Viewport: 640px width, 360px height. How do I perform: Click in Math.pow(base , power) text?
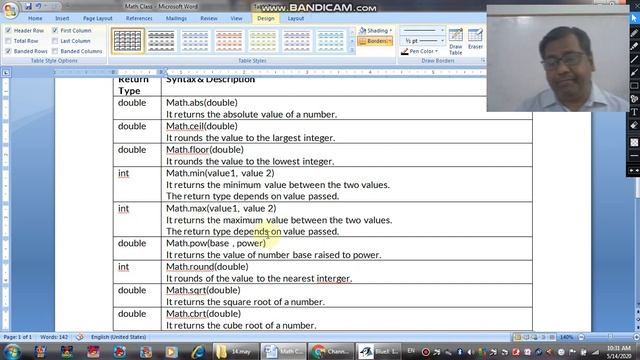pyautogui.click(x=216, y=243)
